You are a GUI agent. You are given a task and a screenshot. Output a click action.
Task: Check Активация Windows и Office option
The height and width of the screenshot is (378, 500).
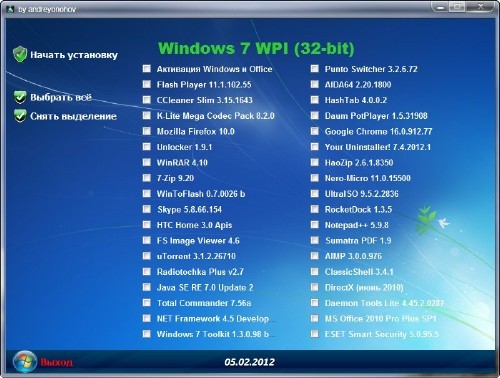point(147,69)
